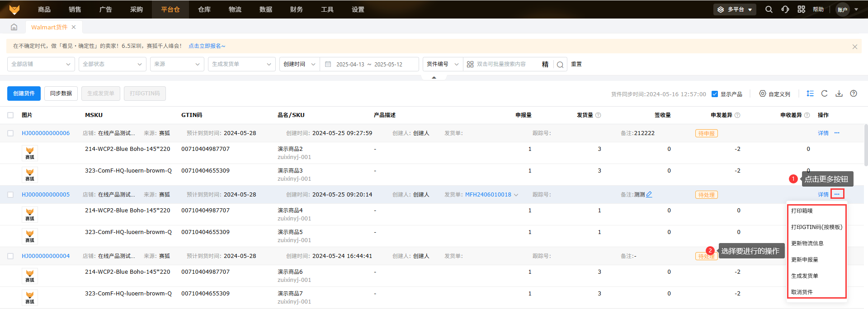This screenshot has height=309, width=868.
Task: Click the edit pencil beside 备注:测测
Action: click(649, 194)
